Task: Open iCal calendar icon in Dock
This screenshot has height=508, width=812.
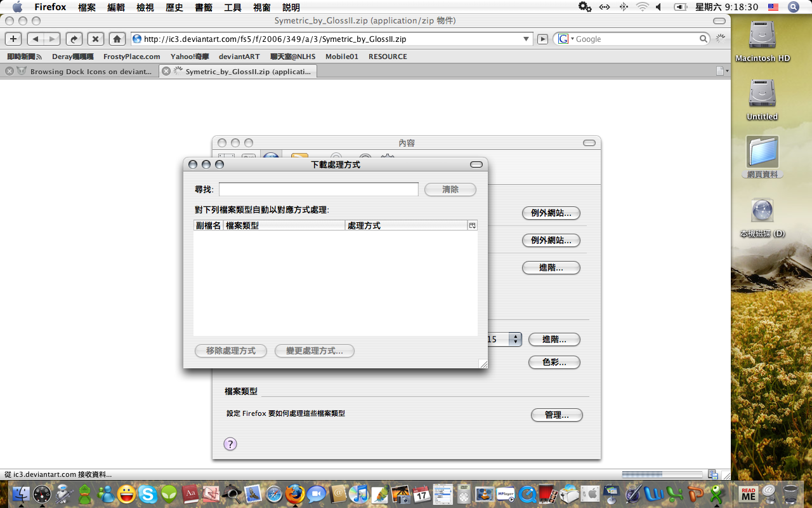Action: click(422, 494)
